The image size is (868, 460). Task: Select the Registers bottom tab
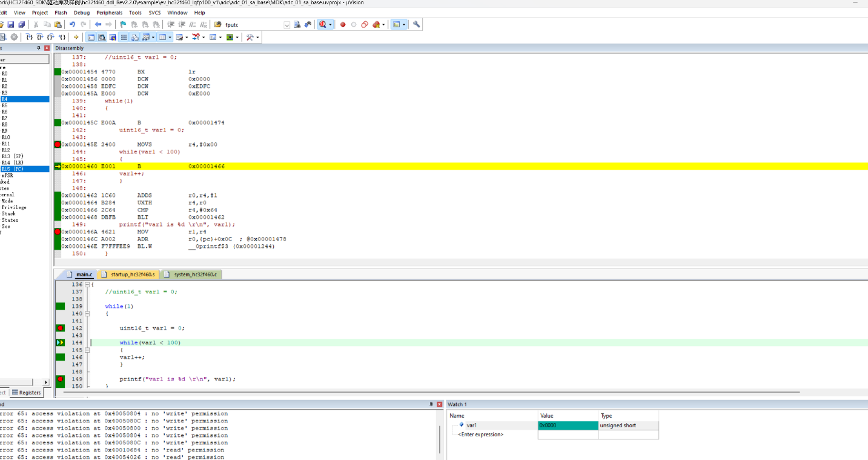[26, 393]
